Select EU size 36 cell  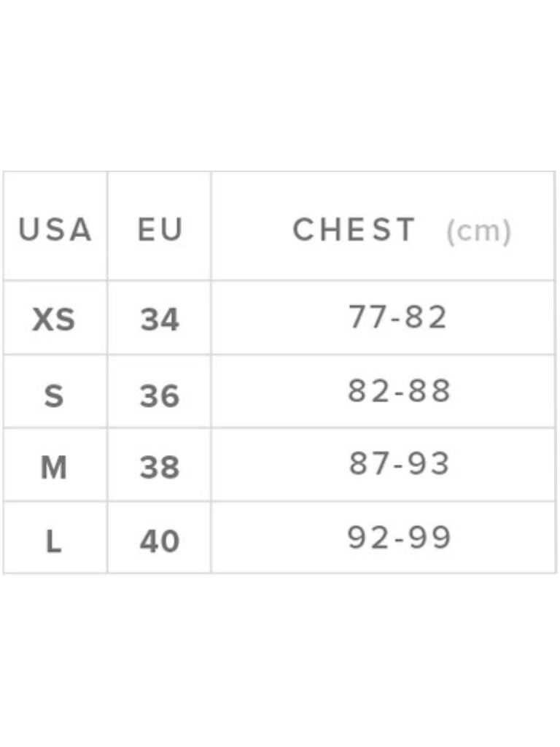pyautogui.click(x=160, y=395)
